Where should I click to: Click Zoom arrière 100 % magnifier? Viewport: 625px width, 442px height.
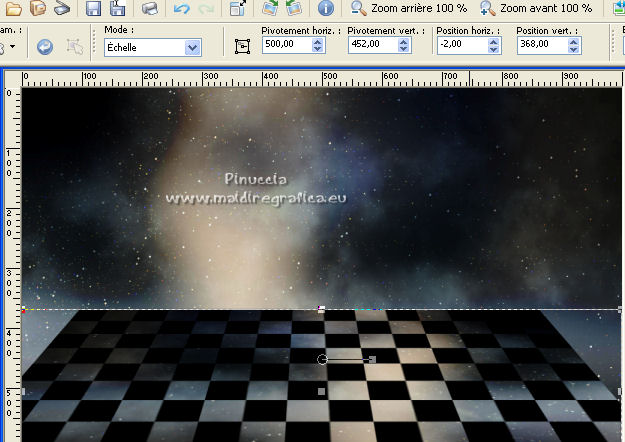click(x=359, y=8)
